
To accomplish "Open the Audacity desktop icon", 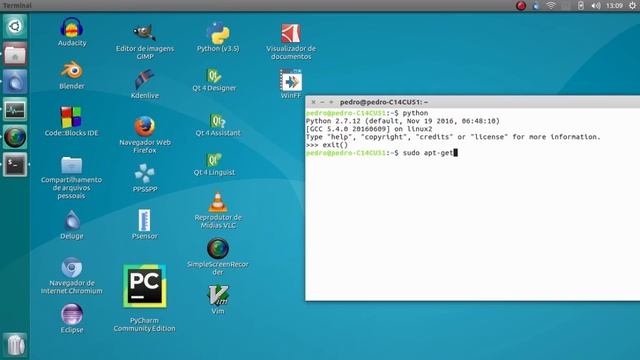I will point(72,29).
